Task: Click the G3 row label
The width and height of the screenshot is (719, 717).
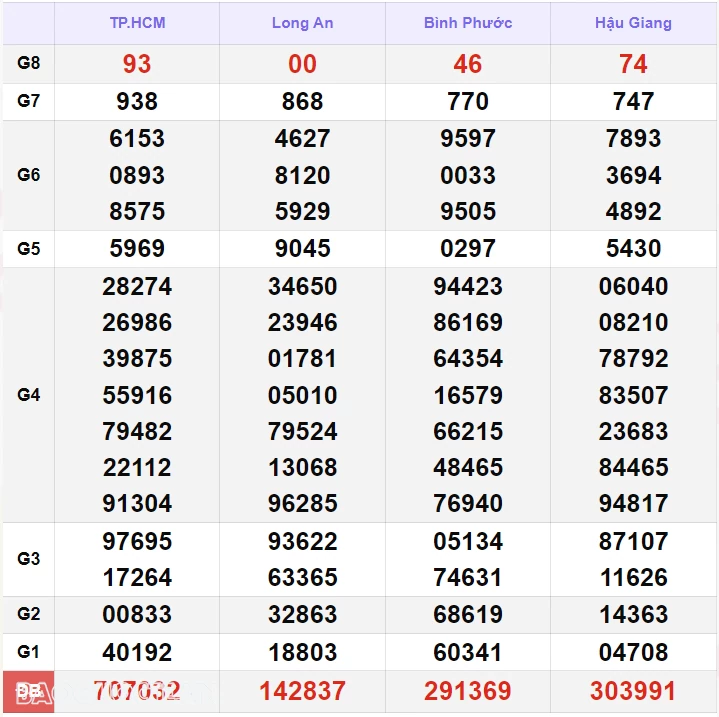Action: point(29,559)
